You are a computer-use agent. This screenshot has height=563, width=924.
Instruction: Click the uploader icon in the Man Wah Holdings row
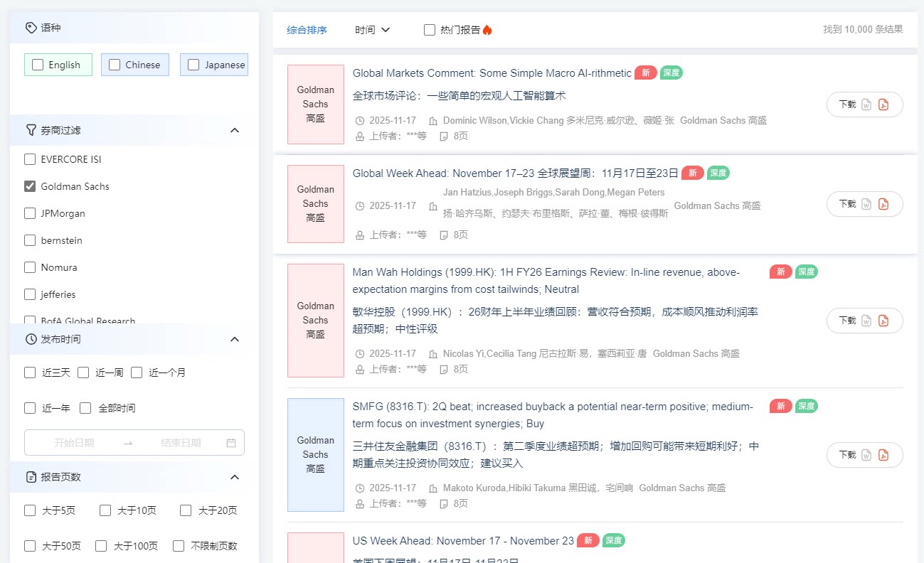tap(360, 369)
